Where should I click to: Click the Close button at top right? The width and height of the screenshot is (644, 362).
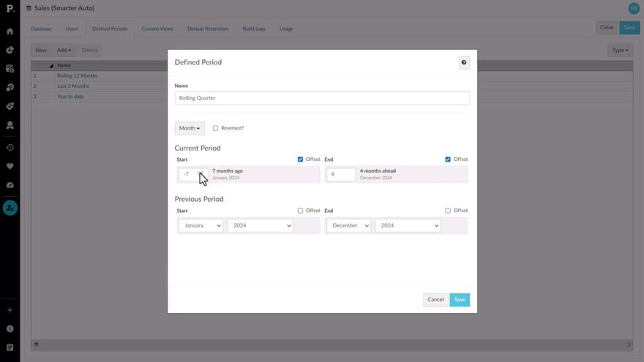(x=607, y=28)
